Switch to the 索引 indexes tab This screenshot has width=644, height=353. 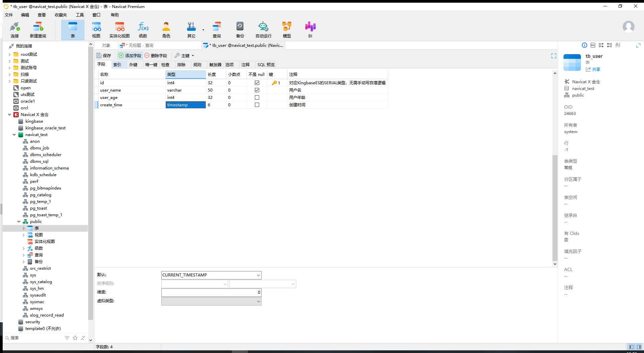pos(117,65)
